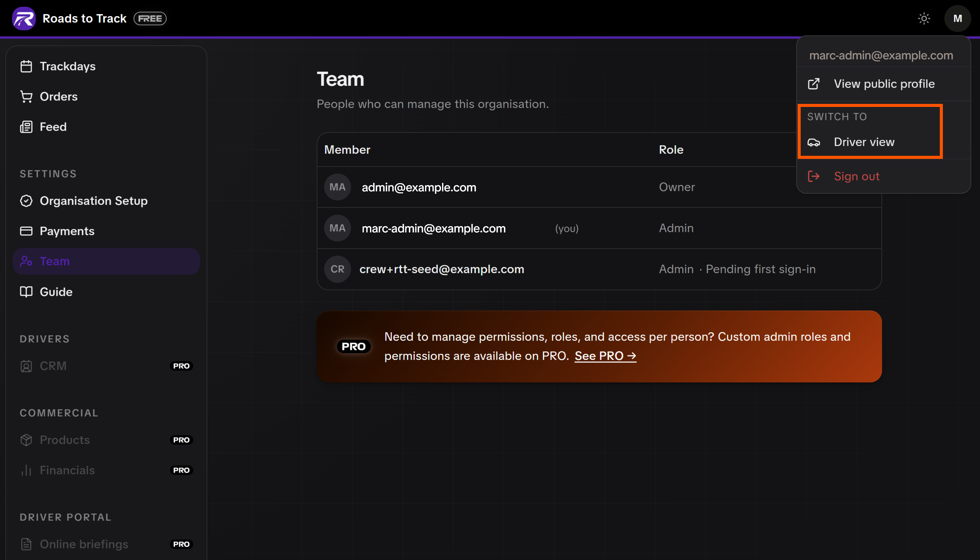Click the Orders cart icon
Viewport: 980px width, 560px height.
click(26, 96)
